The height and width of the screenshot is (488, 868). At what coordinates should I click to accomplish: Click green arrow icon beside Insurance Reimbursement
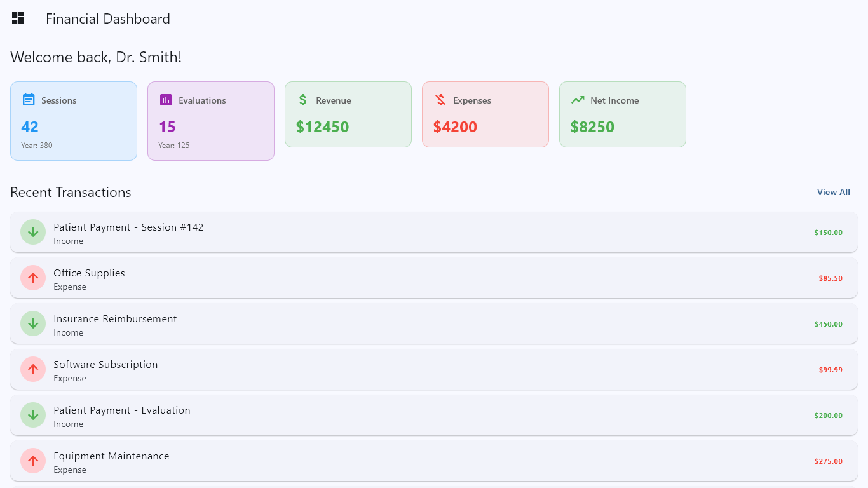(33, 323)
